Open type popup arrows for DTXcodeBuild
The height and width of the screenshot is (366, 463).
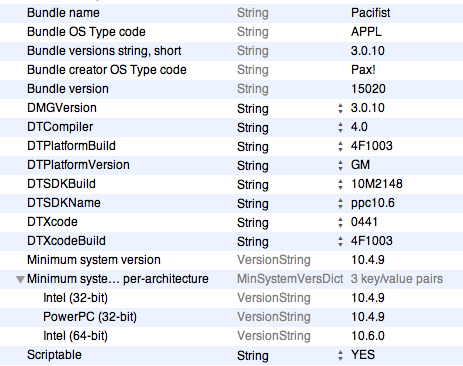[x=340, y=241]
